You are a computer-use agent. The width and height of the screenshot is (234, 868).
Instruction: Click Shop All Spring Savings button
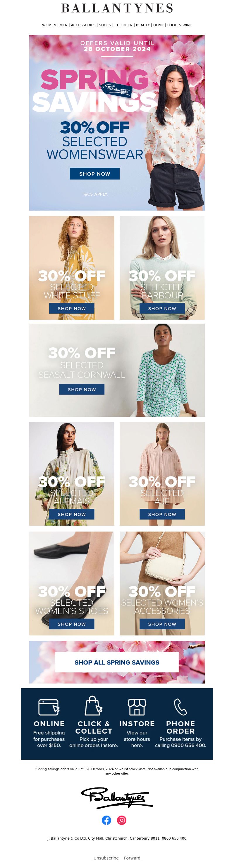coord(117,662)
